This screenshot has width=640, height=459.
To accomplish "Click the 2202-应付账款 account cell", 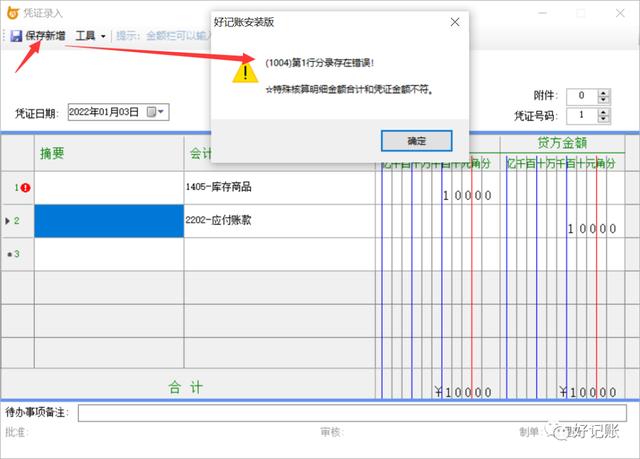I will click(280, 221).
